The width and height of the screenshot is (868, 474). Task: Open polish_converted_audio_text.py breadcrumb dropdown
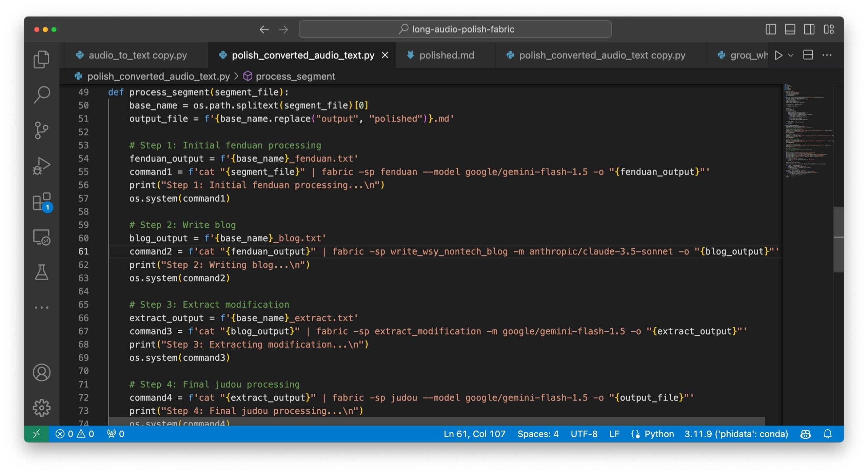(152, 76)
